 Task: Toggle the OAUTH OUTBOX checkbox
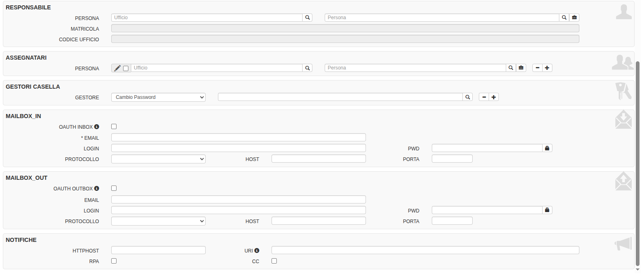point(114,188)
